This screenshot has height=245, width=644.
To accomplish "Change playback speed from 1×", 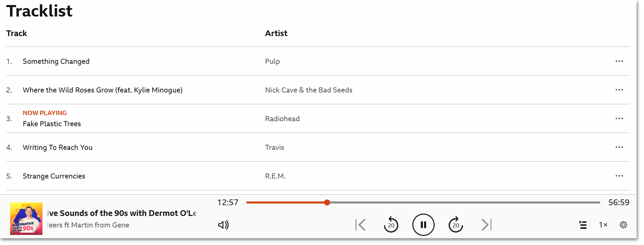I will 603,225.
